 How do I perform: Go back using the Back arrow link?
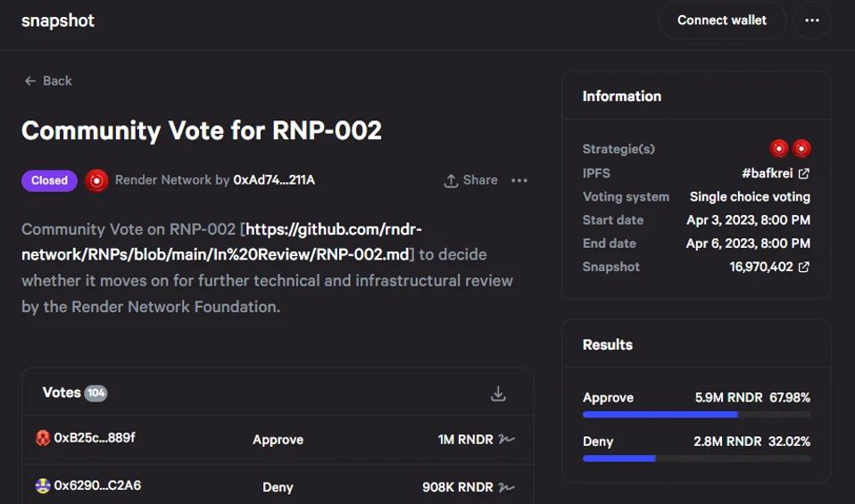pyautogui.click(x=48, y=80)
